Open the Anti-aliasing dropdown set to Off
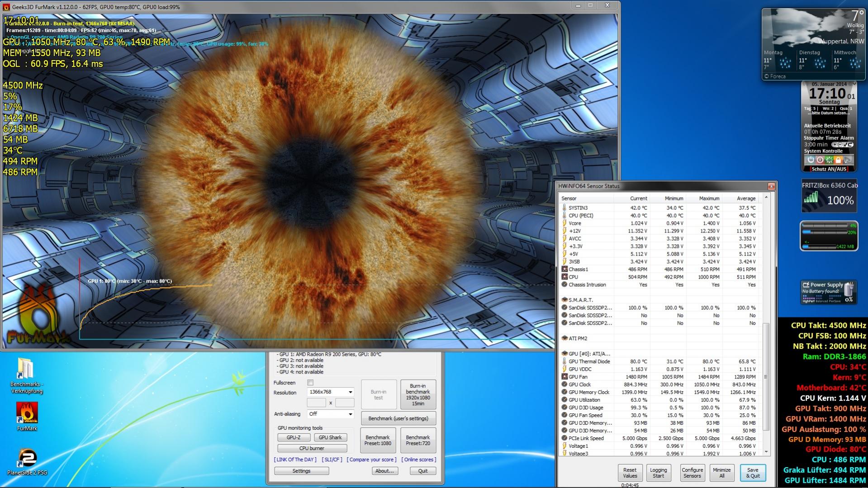 coord(331,414)
